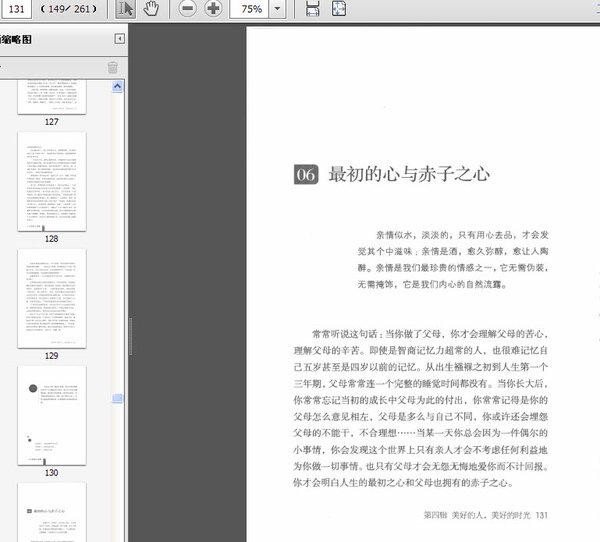Open the partially visible page 131 thumbnail
This screenshot has width=600, height=542.
(x=52, y=512)
